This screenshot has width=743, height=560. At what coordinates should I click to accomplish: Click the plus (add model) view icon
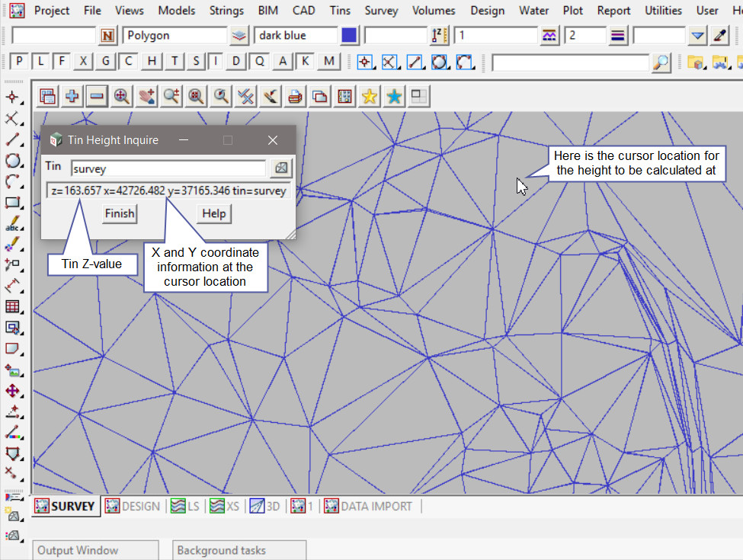(72, 96)
